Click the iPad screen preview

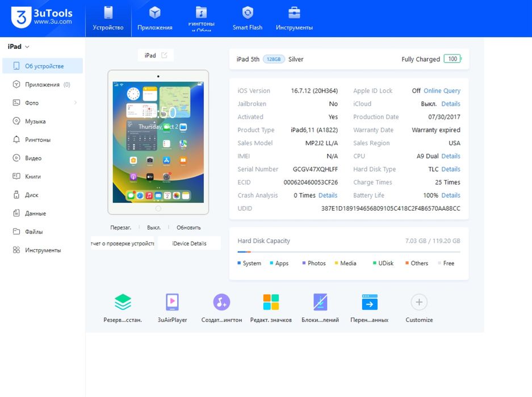click(x=158, y=142)
